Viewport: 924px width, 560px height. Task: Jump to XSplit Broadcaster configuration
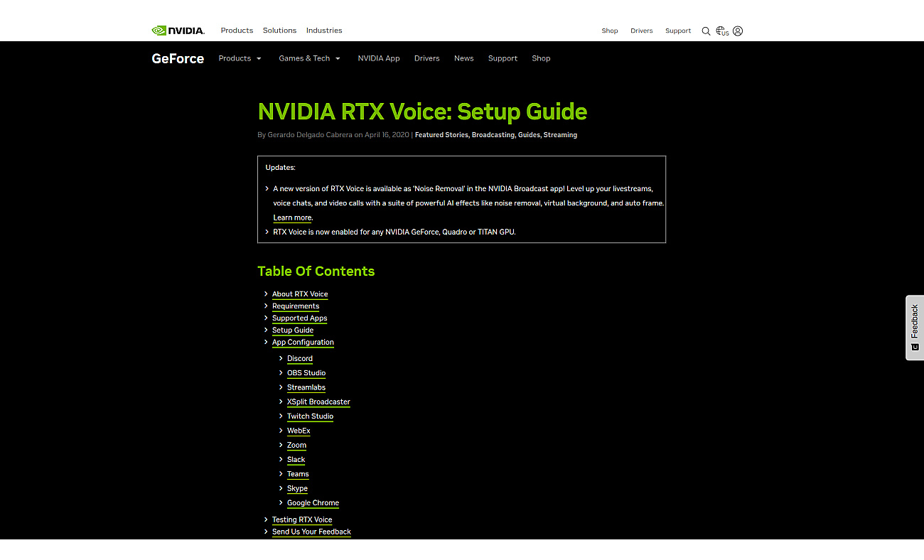pos(318,402)
